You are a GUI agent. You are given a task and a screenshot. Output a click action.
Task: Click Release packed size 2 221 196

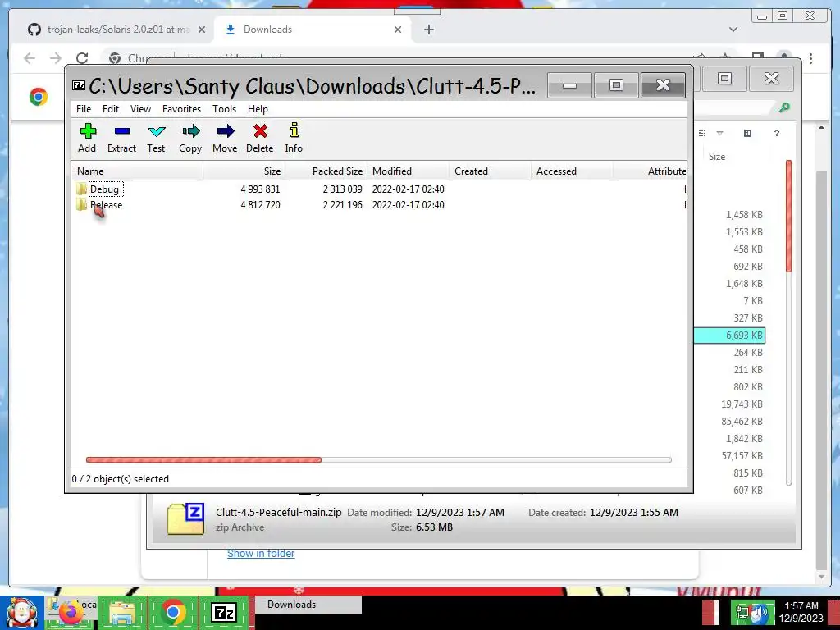(x=342, y=204)
